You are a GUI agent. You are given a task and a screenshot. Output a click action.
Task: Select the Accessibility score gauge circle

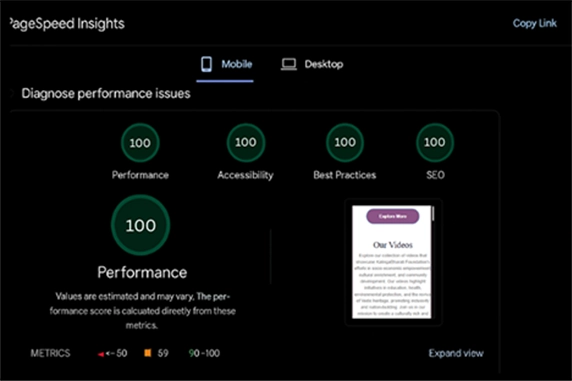pos(246,143)
